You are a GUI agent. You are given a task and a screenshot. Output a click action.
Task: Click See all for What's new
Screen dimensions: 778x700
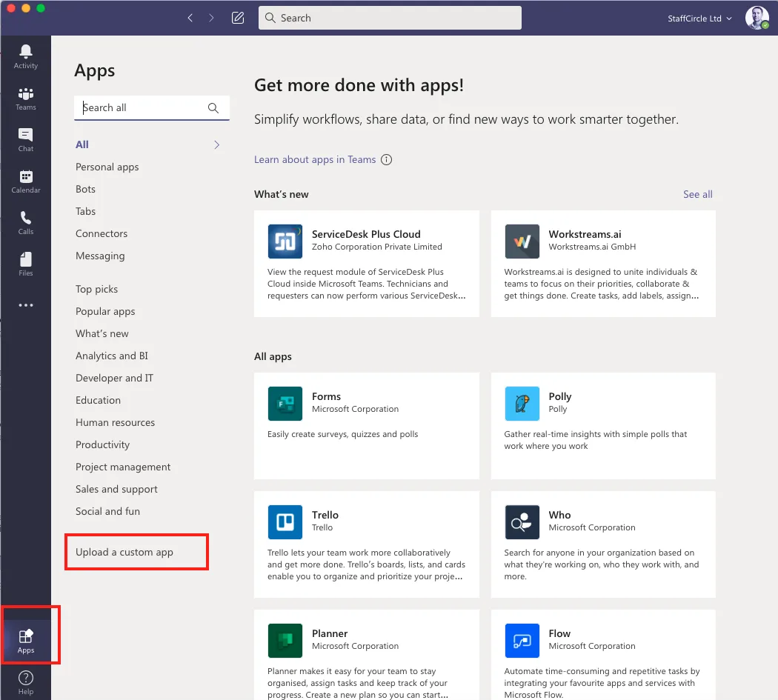click(698, 195)
